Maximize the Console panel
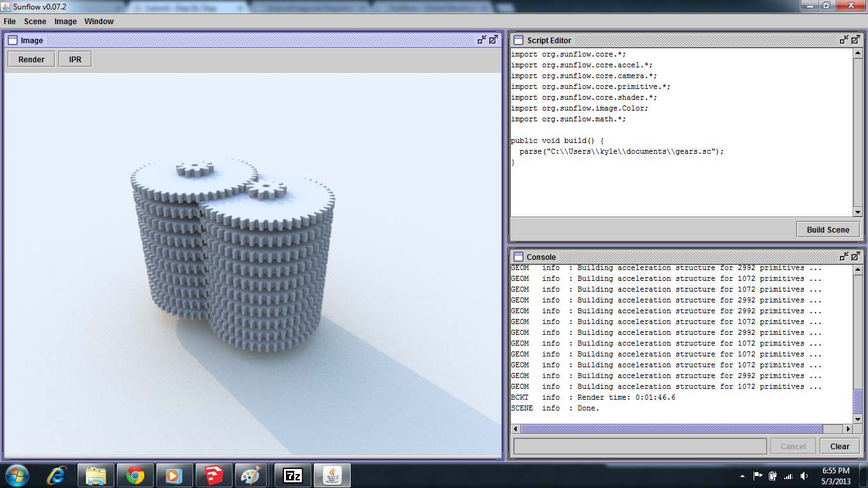This screenshot has width=868, height=488. [x=856, y=257]
